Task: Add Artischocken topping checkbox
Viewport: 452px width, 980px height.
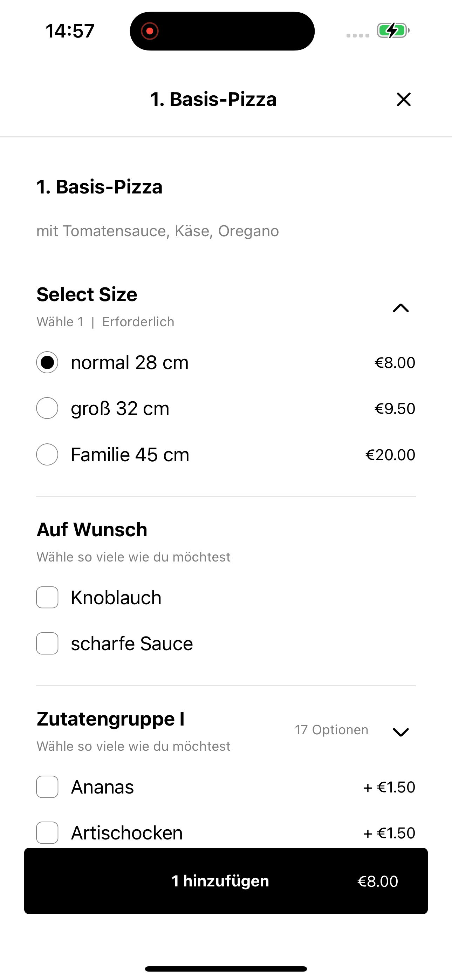Action: point(47,833)
